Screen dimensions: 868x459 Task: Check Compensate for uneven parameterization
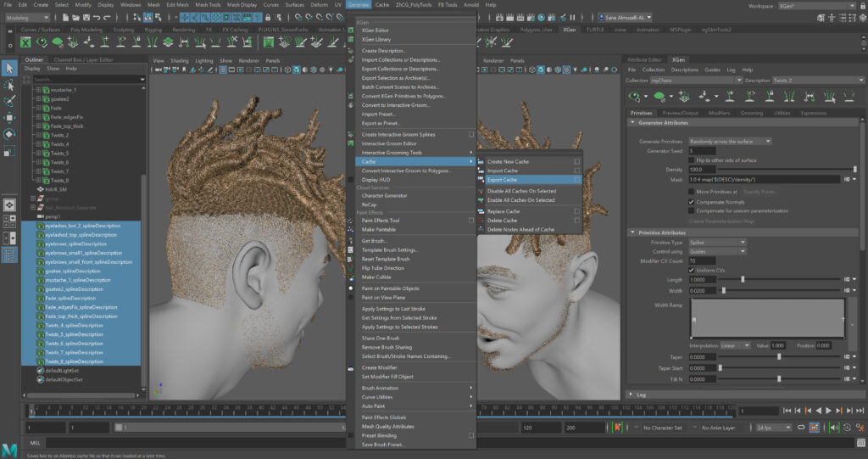tap(691, 210)
